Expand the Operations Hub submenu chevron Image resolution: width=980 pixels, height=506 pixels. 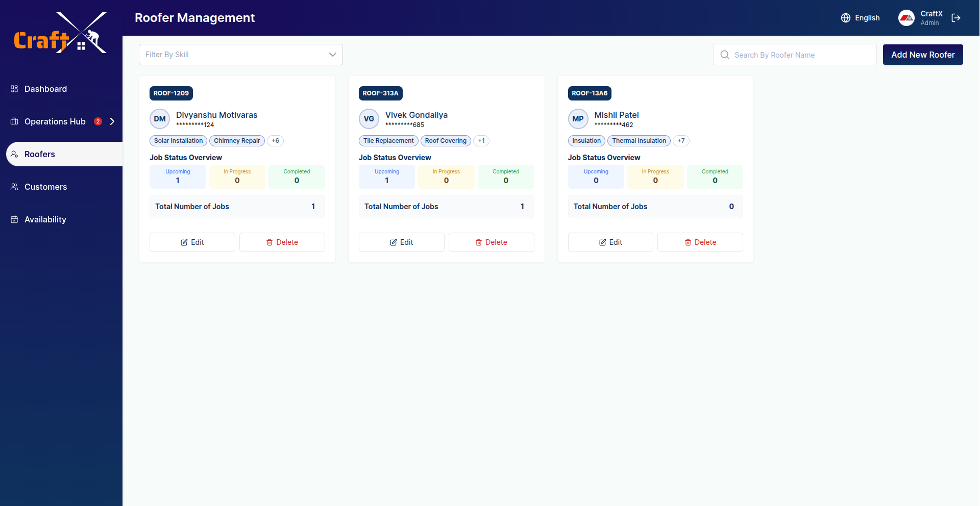(x=112, y=121)
